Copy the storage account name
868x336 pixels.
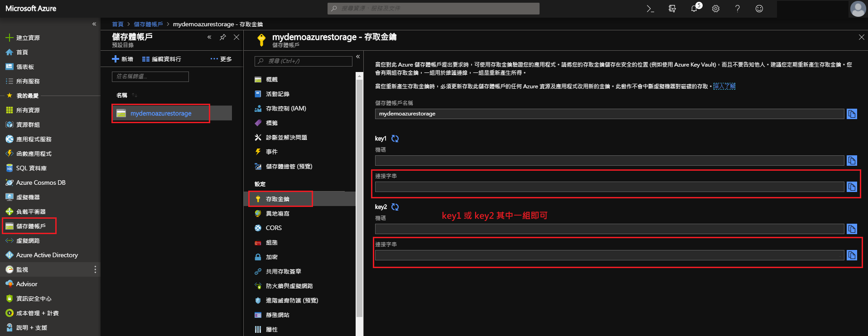pyautogui.click(x=852, y=114)
